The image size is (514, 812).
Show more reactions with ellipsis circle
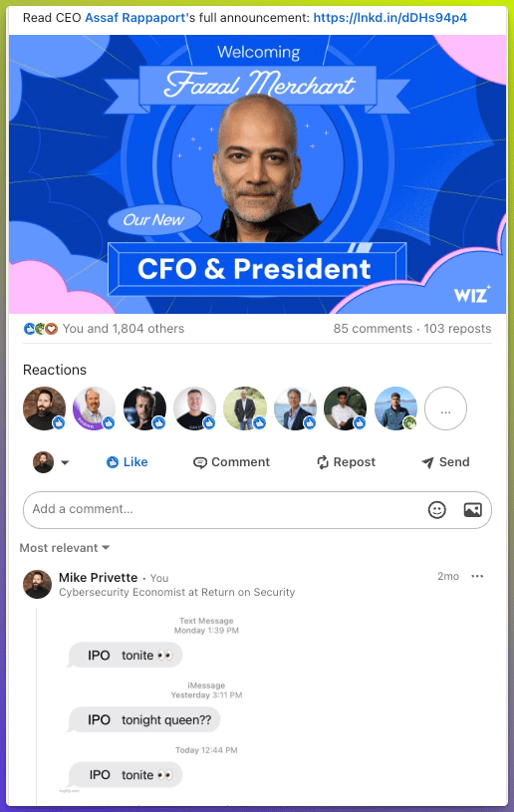point(445,408)
